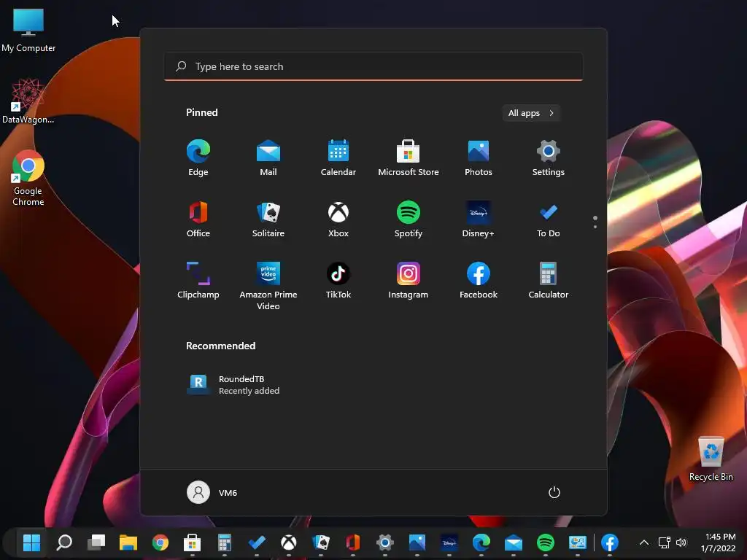Open Solitaire from the taskbar
The width and height of the screenshot is (747, 560).
[x=321, y=542]
